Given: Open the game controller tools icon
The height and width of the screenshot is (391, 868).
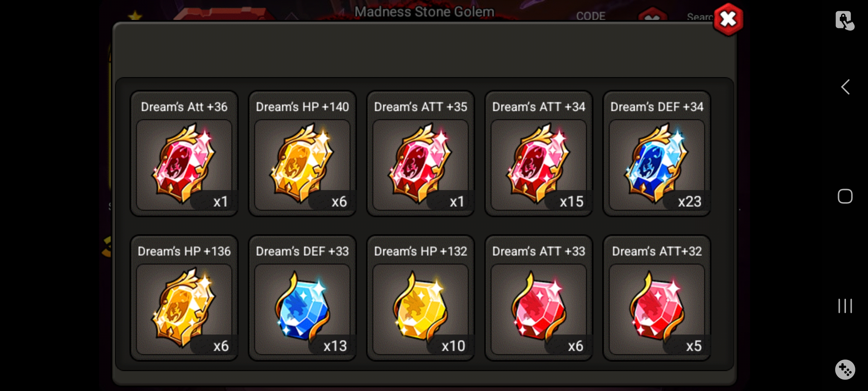Looking at the screenshot, I should tap(845, 370).
